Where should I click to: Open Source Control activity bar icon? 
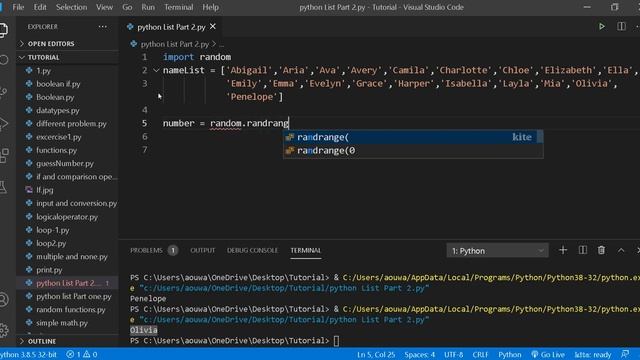click(4, 92)
